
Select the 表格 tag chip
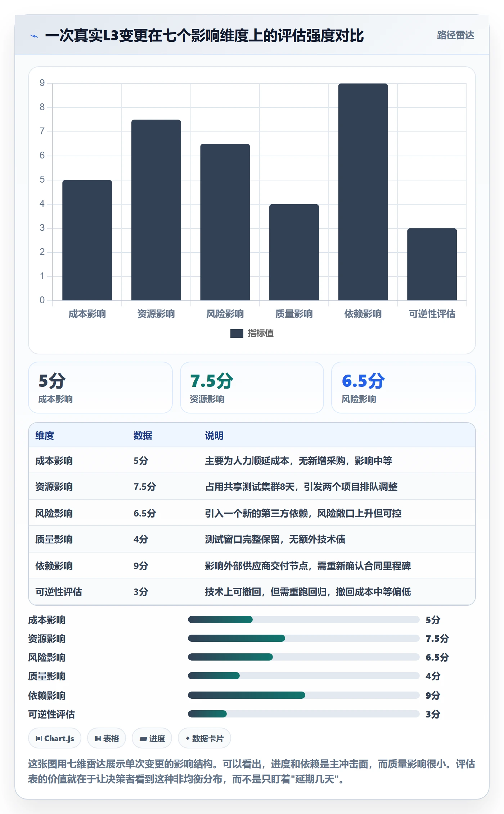pyautogui.click(x=107, y=738)
